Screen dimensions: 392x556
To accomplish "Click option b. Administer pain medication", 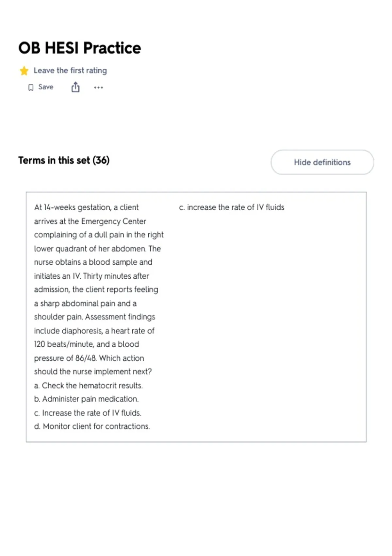I will [x=86, y=399].
